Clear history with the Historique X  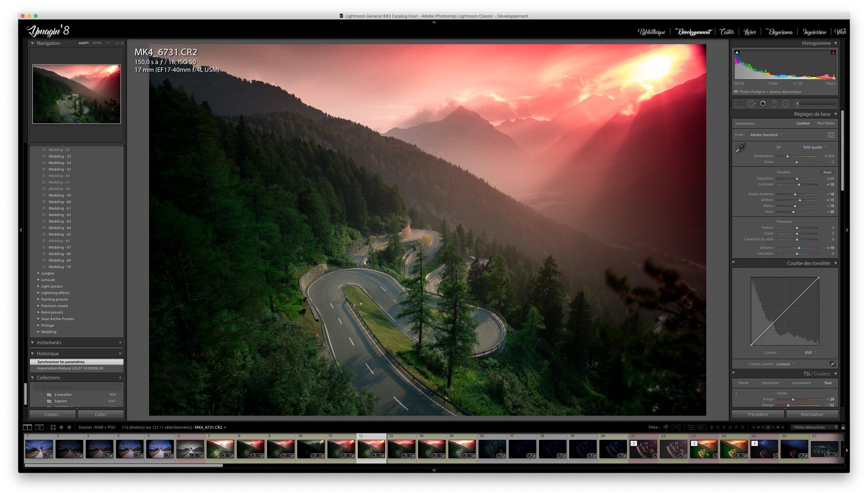tap(120, 354)
